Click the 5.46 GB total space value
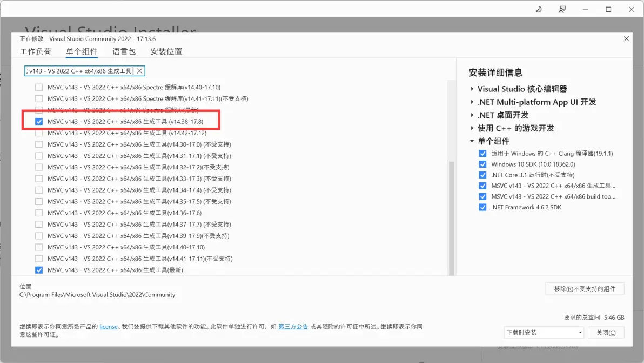The image size is (644, 363). pos(614,318)
